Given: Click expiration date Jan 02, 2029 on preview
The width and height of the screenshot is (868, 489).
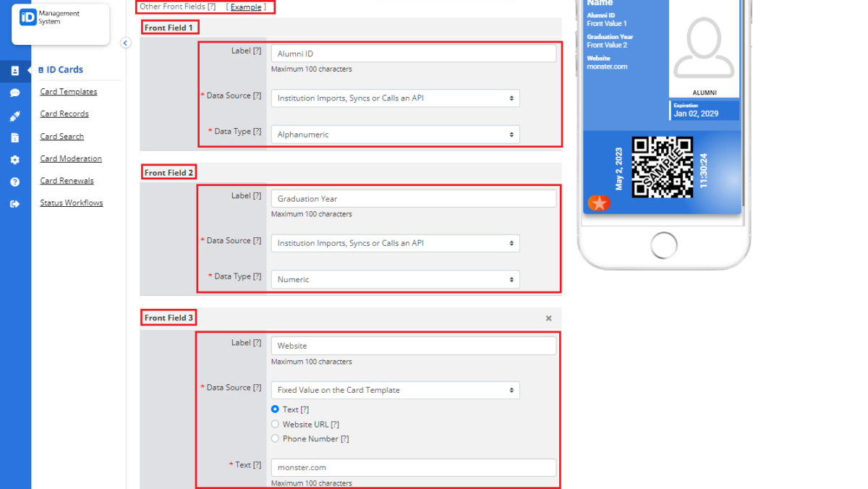Looking at the screenshot, I should pyautogui.click(x=696, y=114).
